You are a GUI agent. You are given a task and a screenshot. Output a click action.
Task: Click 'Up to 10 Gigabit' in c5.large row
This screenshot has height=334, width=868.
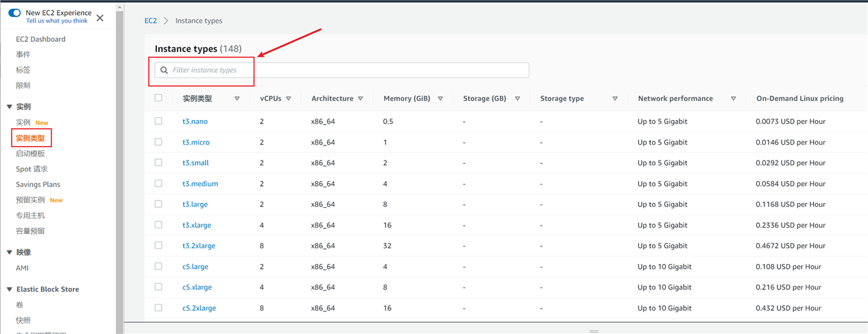pos(664,267)
